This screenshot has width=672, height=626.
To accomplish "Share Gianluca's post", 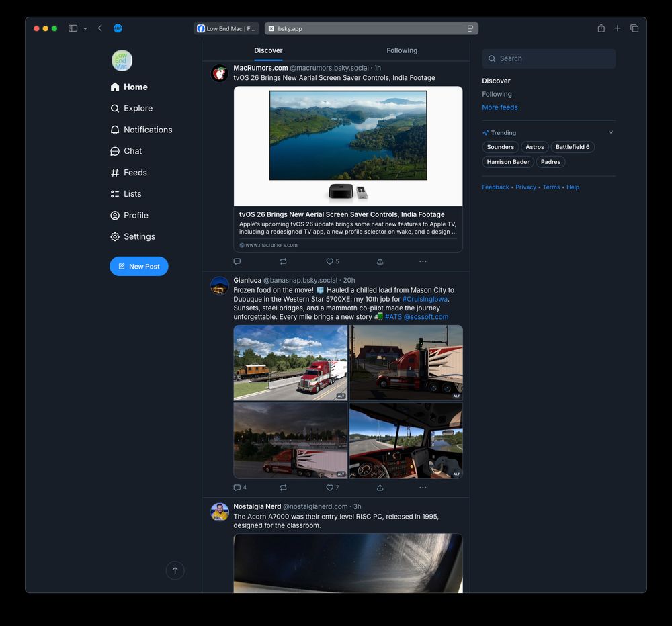I will tap(380, 488).
